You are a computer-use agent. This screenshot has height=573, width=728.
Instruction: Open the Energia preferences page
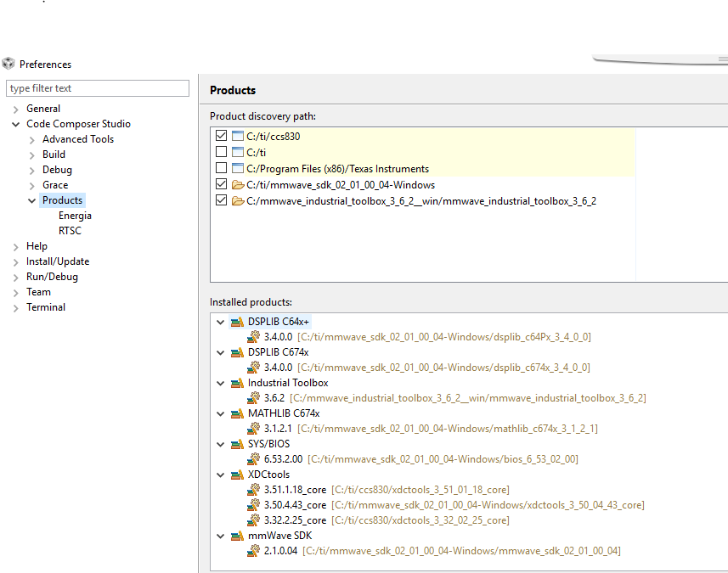point(75,216)
